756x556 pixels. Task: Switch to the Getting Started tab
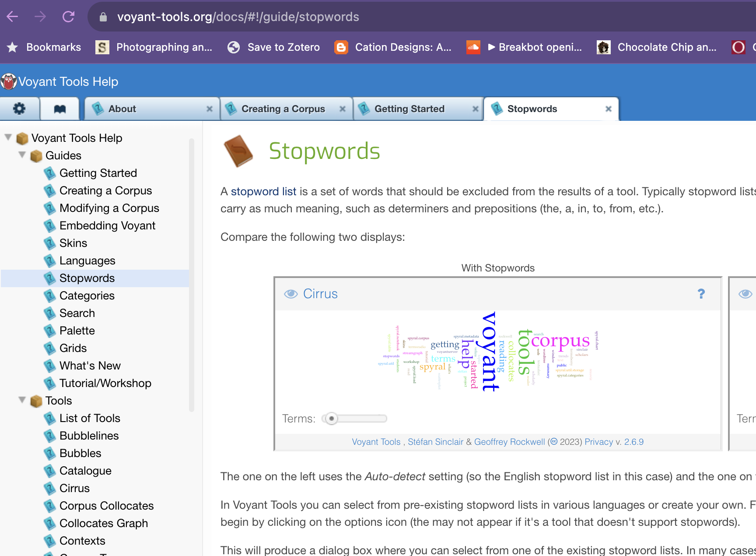pos(418,109)
